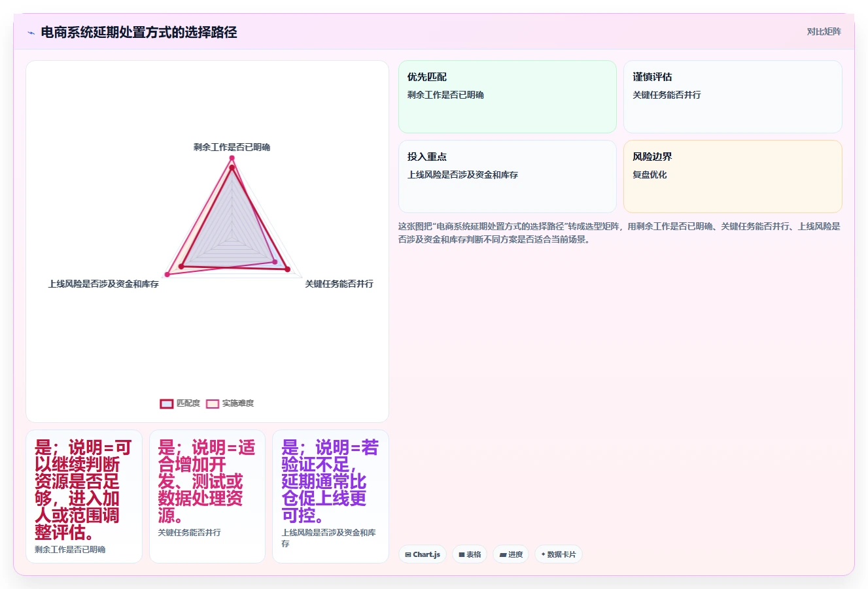Viewport: 868px width, 589px height.
Task: Click the 对比矩阵 label in the header
Action: click(824, 31)
